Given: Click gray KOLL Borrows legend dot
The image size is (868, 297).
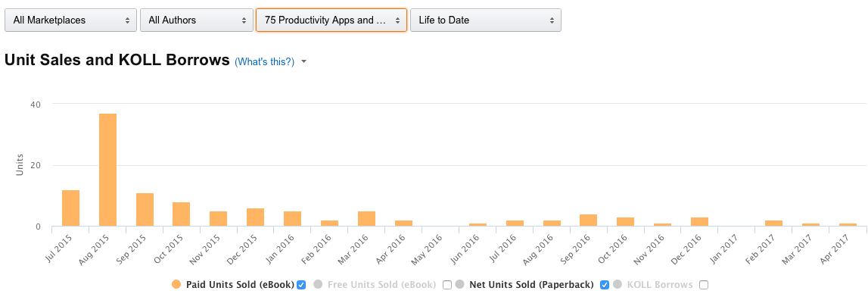Looking at the screenshot, I should point(618,285).
